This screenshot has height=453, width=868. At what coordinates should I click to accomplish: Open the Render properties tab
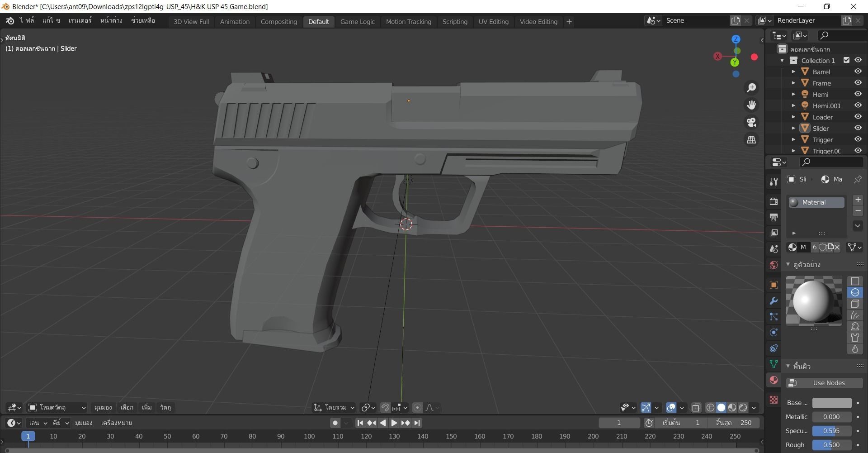tap(774, 201)
